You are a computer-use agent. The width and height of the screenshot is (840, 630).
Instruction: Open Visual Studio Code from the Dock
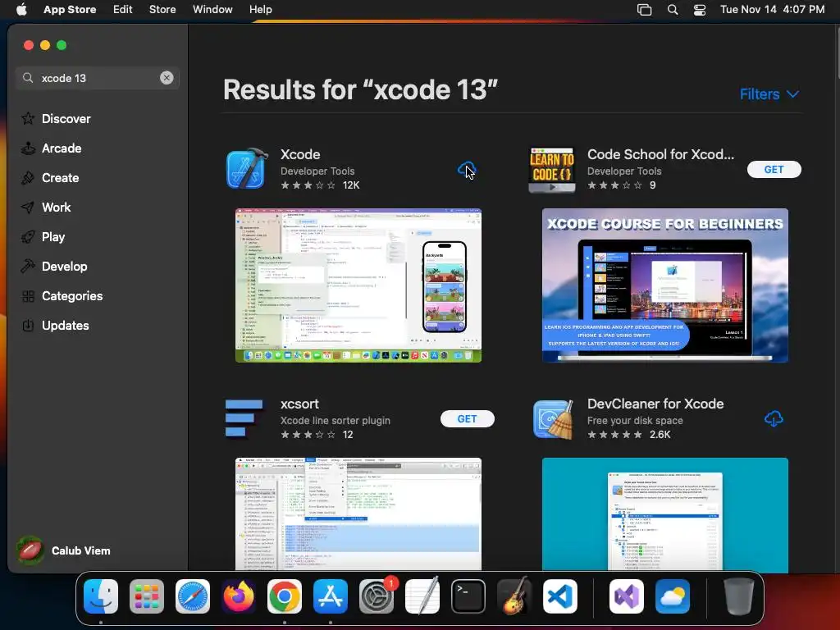tap(560, 596)
